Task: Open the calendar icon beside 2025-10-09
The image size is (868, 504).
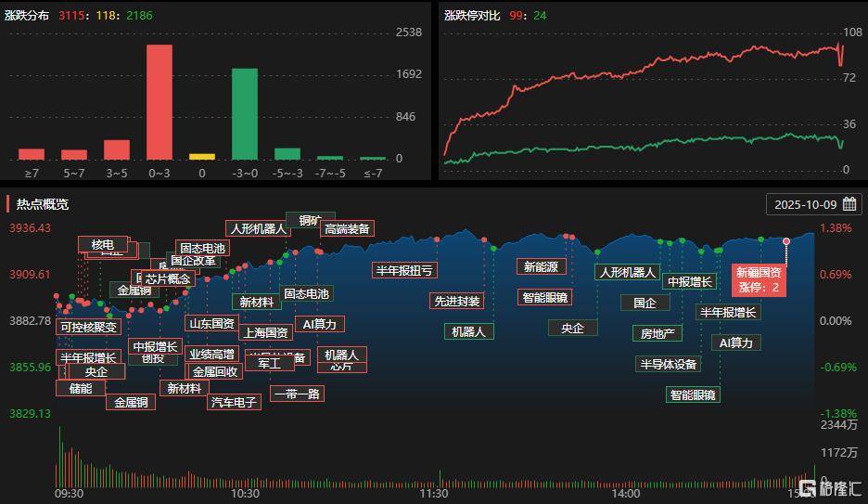Action: [849, 204]
